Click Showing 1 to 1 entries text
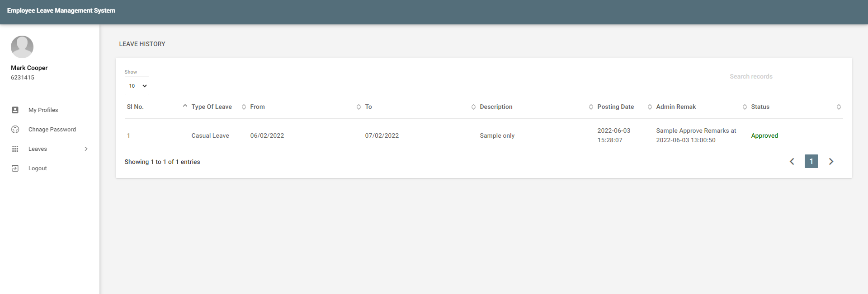Viewport: 868px width, 294px height. tap(162, 162)
